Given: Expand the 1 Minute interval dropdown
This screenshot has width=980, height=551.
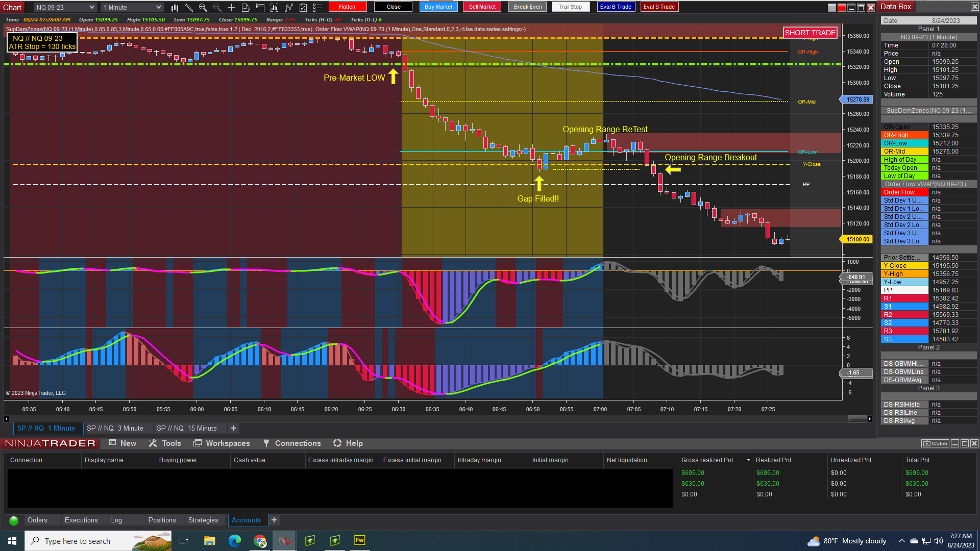Looking at the screenshot, I should pyautogui.click(x=132, y=7).
